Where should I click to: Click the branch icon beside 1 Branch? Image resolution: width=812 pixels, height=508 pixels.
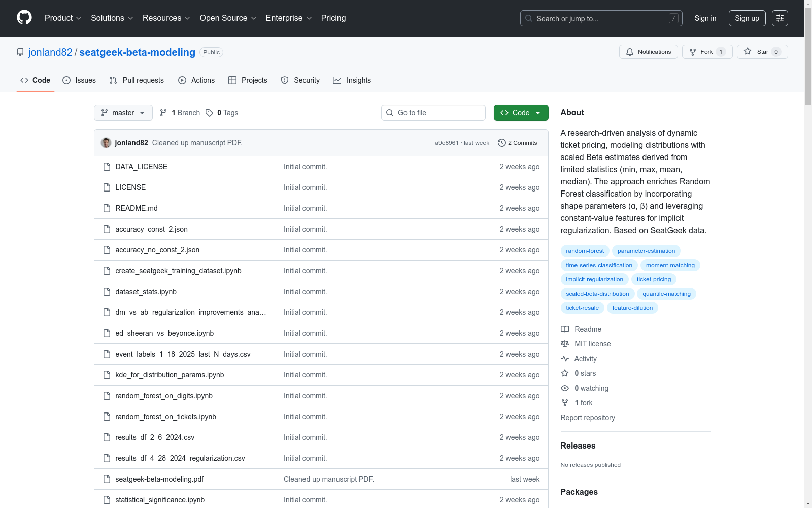tap(163, 113)
